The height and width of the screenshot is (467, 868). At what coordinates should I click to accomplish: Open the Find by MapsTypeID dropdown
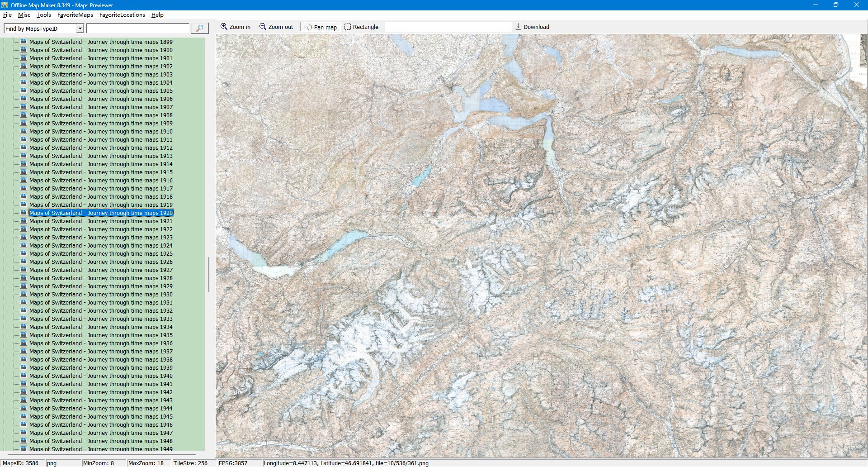[x=80, y=29]
